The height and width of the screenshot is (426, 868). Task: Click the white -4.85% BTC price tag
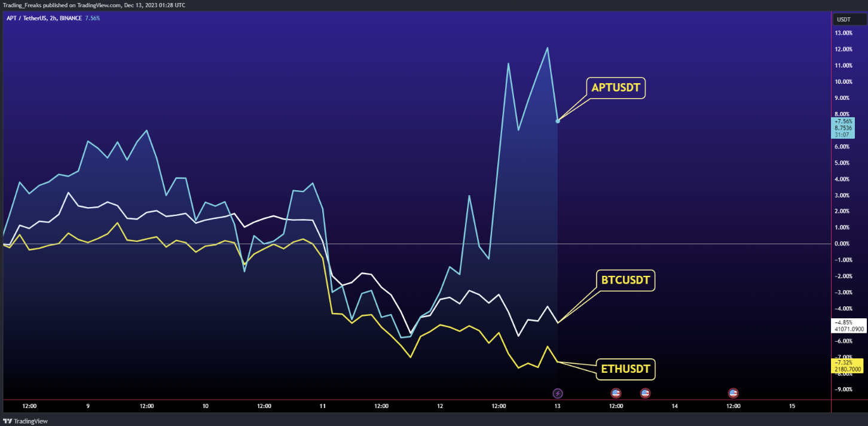point(848,325)
